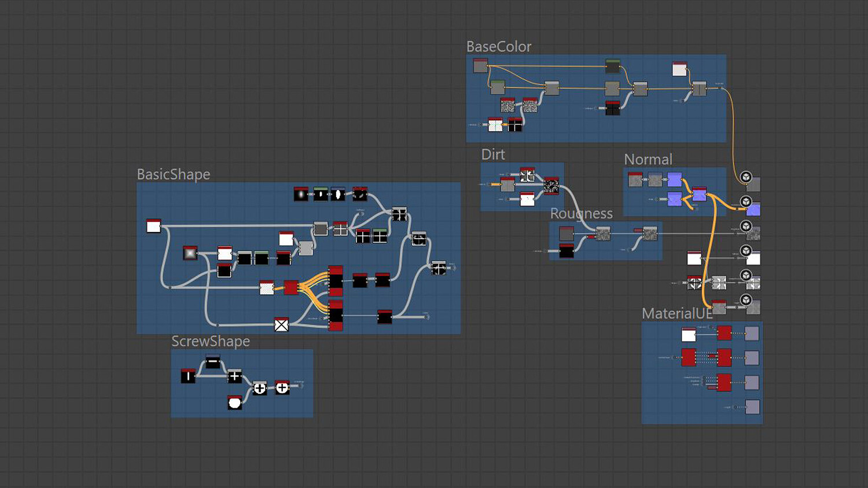
Task: Select the top lavender output node in MaterialUE
Action: [x=752, y=333]
